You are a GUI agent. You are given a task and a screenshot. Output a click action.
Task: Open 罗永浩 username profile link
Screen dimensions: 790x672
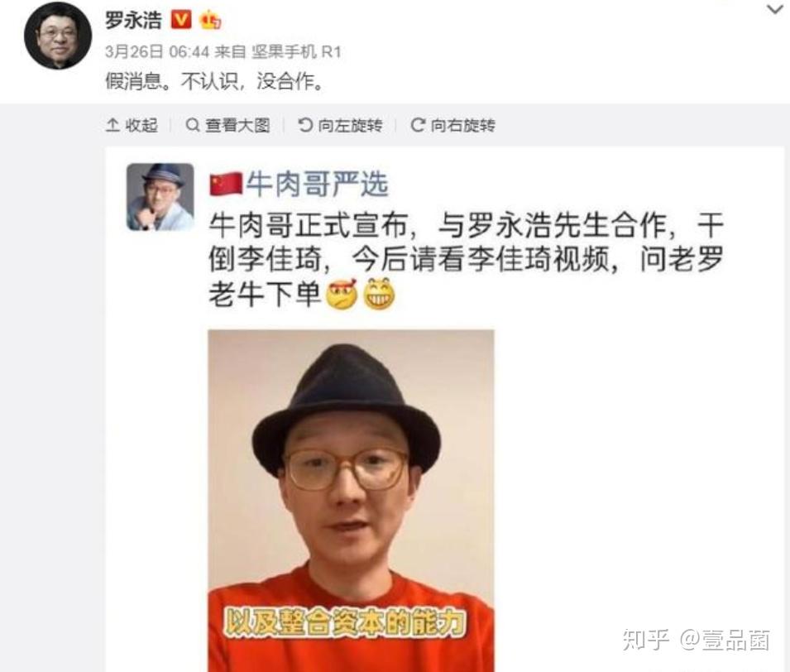[x=133, y=20]
